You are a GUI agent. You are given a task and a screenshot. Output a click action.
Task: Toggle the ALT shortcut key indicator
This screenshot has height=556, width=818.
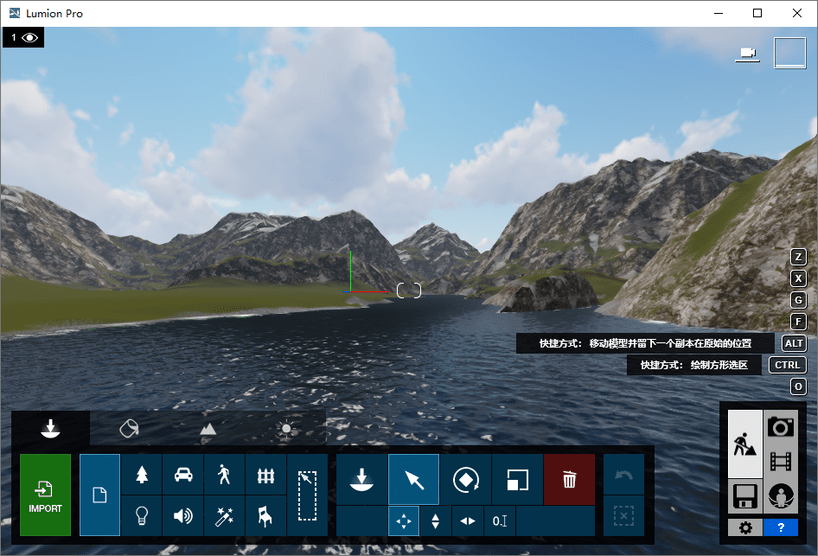click(x=794, y=343)
